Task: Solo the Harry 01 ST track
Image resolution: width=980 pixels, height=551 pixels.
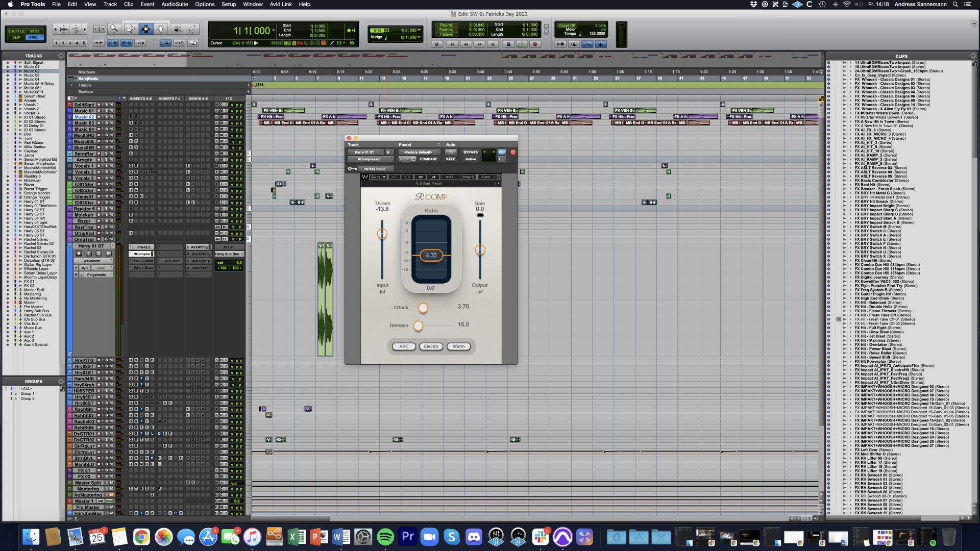Action: (x=99, y=253)
